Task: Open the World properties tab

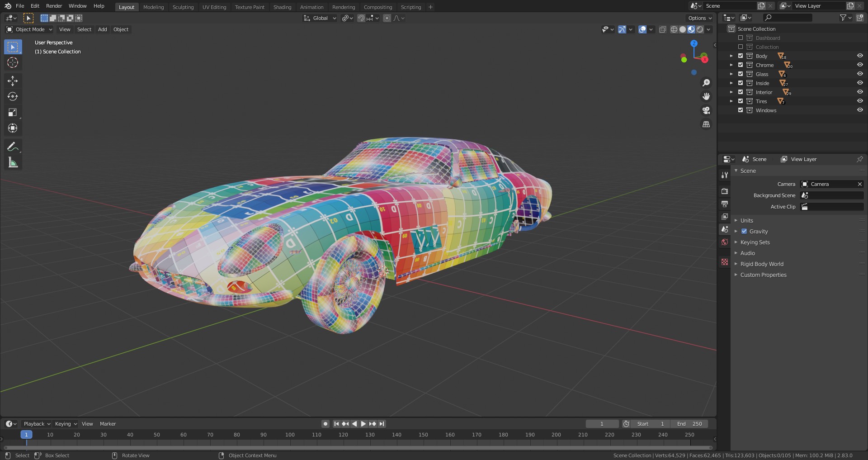Action: [x=725, y=242]
